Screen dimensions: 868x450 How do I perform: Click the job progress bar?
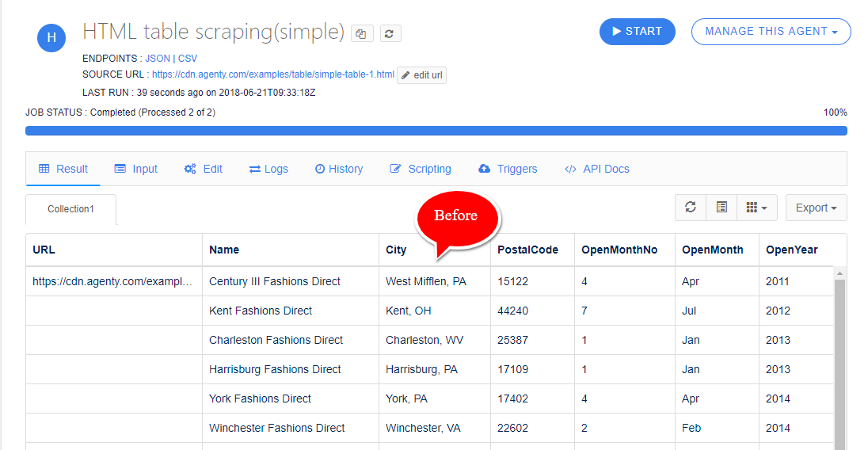point(436,131)
